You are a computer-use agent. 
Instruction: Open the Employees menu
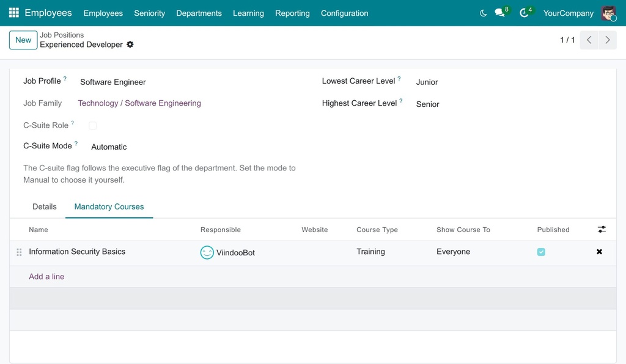point(103,13)
